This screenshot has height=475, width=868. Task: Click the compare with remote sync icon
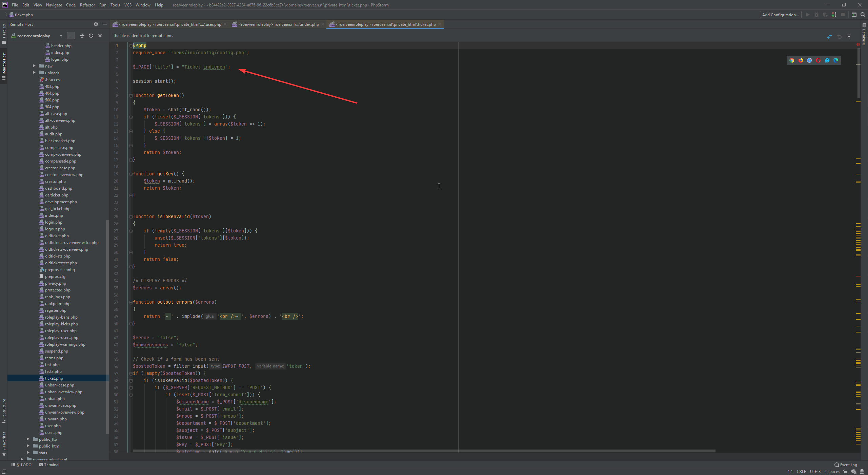[x=829, y=37]
